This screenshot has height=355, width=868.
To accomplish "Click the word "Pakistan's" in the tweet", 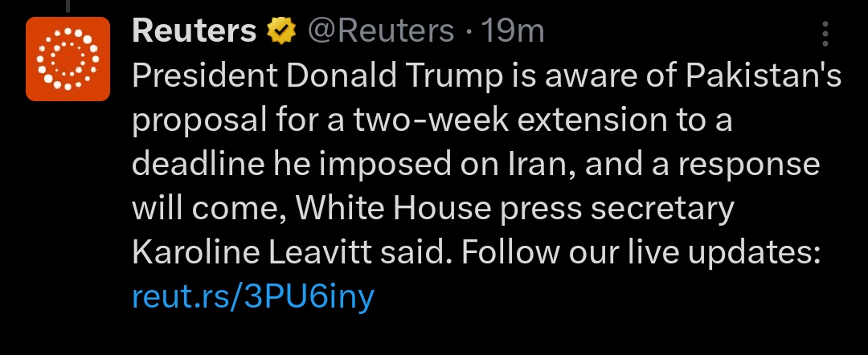I will click(752, 77).
